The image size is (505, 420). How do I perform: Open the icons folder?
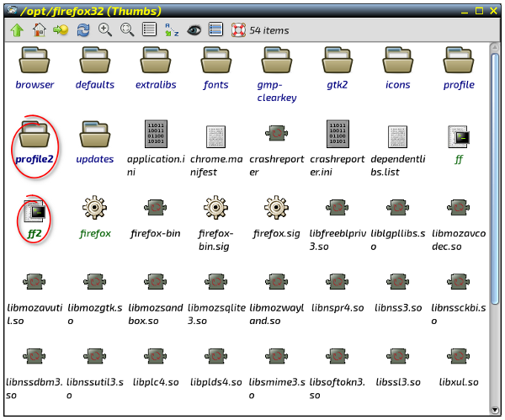(x=398, y=60)
